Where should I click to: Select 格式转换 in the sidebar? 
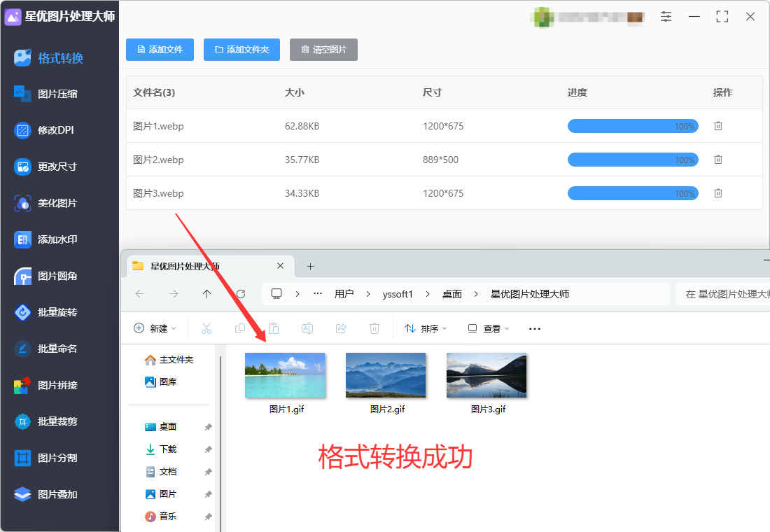tap(48, 58)
